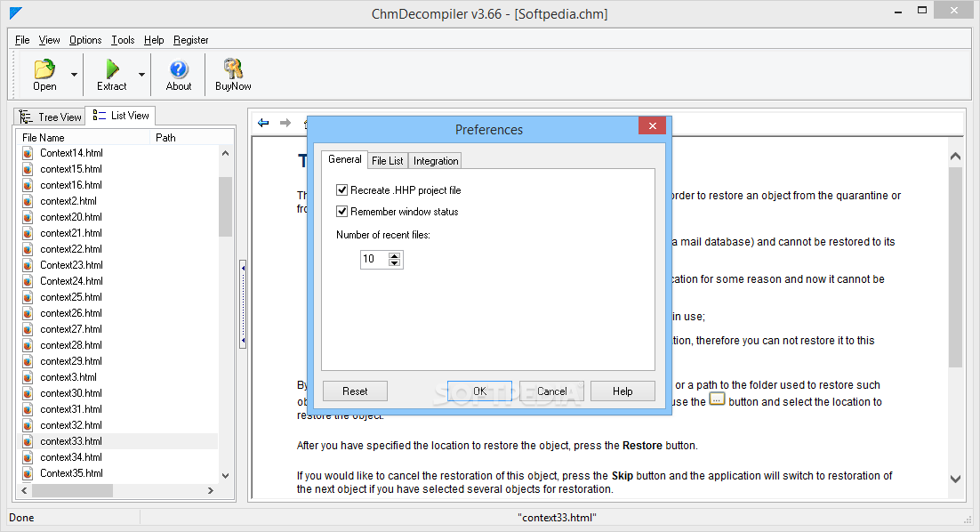Click the Context24.html file icon
This screenshot has height=532, width=980.
[x=28, y=281]
